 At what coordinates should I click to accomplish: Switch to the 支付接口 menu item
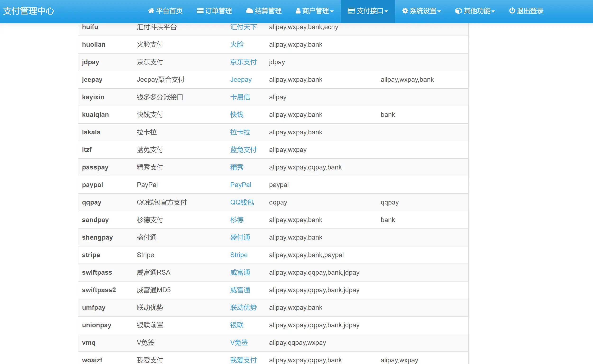pos(368,11)
